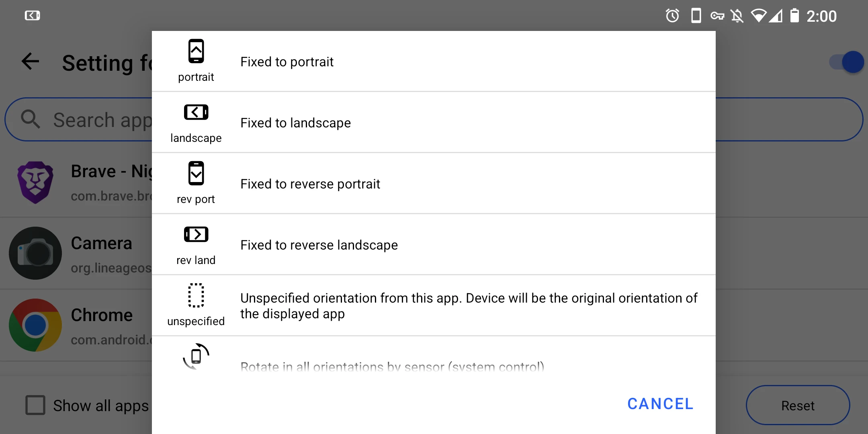Select Fixed to portrait option
Viewport: 868px width, 434px height.
coord(287,62)
